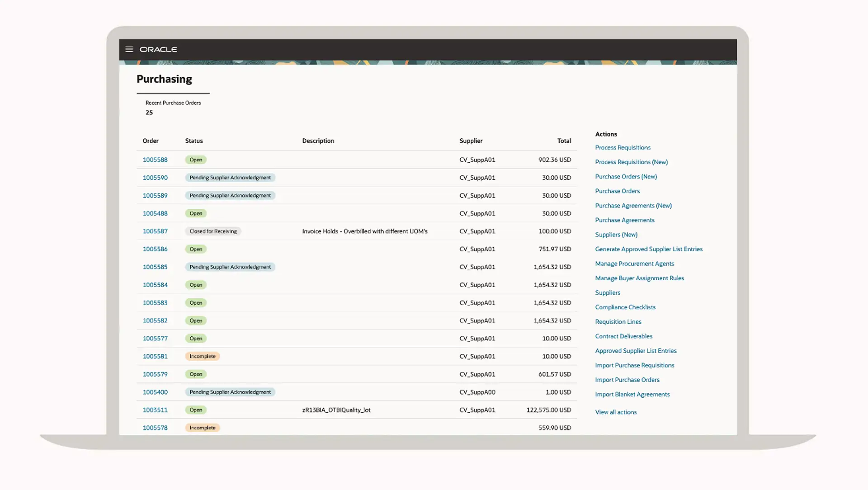
Task: Click Process Requisitions (New) action
Action: [x=631, y=162]
